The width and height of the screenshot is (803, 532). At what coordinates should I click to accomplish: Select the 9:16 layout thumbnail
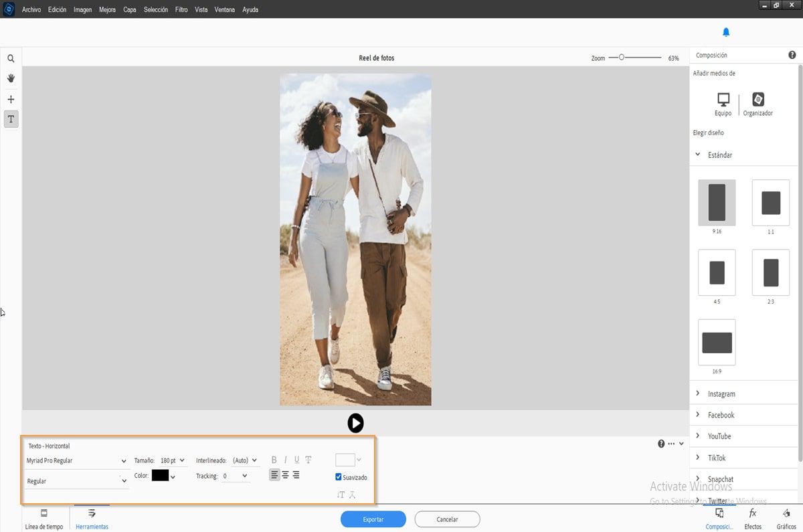717,202
